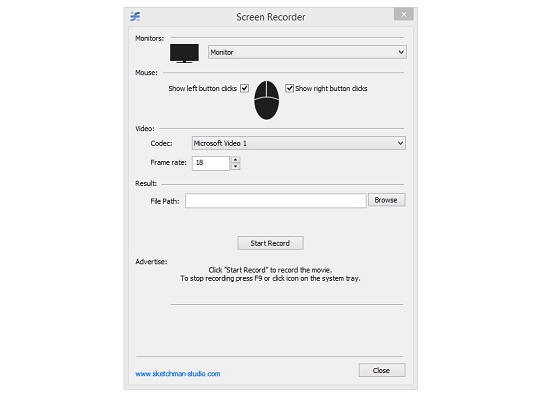Click the Frame rate value field

211,163
